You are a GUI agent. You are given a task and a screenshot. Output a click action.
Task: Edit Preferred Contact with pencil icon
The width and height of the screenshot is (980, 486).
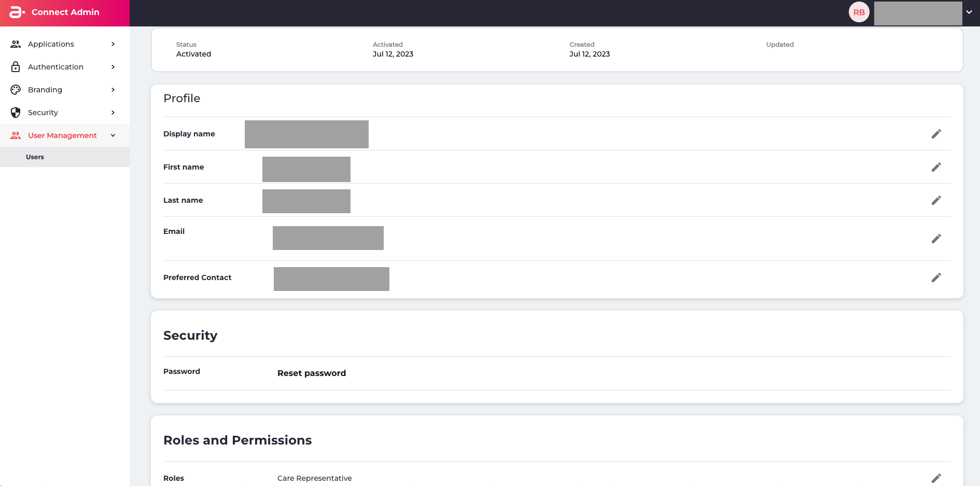[x=936, y=277]
